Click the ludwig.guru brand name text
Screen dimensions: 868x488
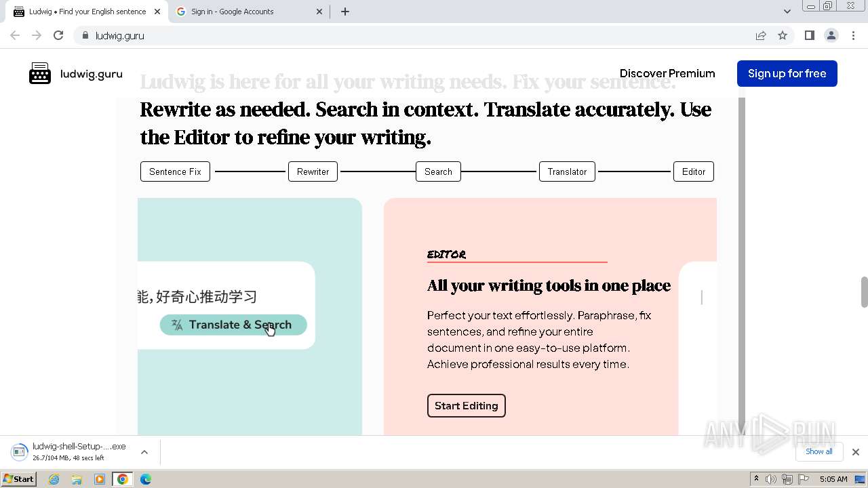[x=92, y=74]
